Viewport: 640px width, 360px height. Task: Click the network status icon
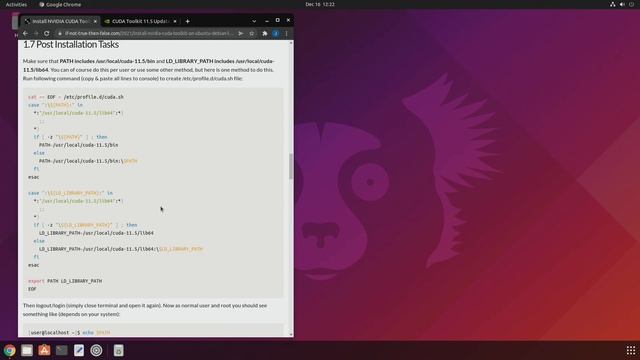coord(613,4)
